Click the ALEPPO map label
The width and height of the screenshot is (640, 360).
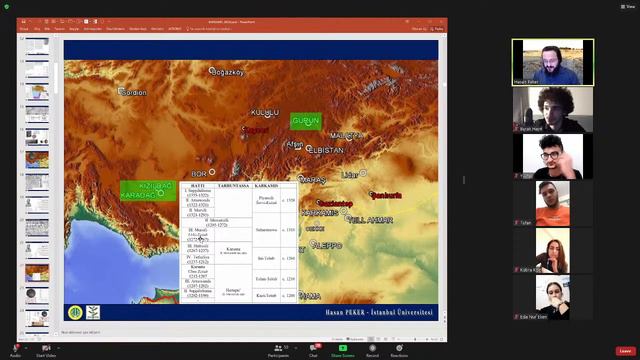328,246
